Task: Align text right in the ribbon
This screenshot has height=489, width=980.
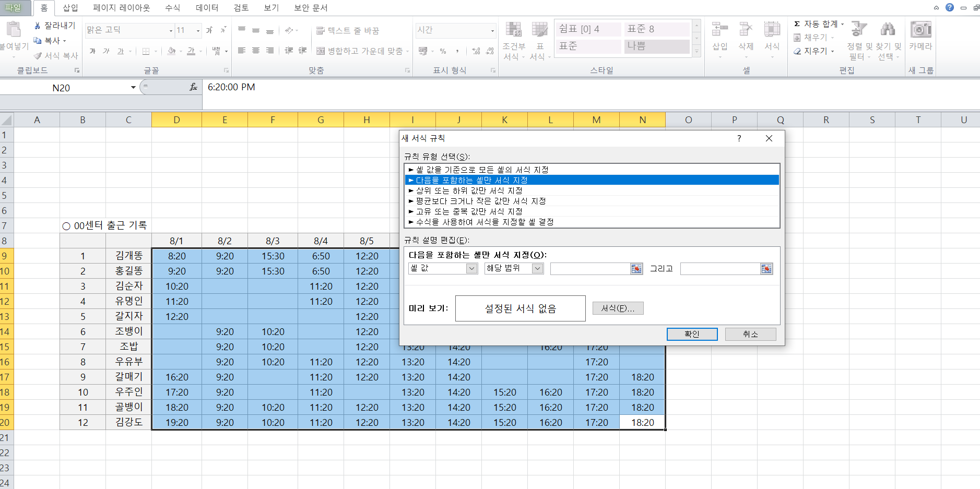Action: 270,51
